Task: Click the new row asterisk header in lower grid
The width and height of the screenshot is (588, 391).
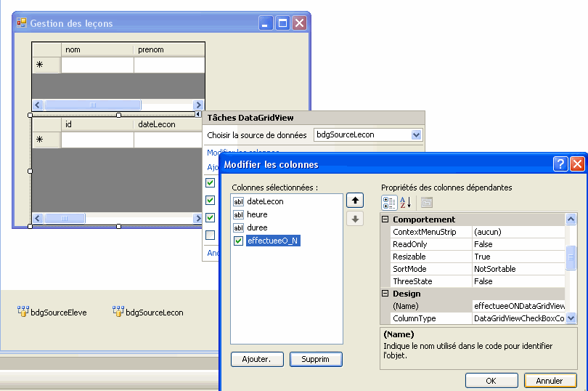Action: (46, 140)
